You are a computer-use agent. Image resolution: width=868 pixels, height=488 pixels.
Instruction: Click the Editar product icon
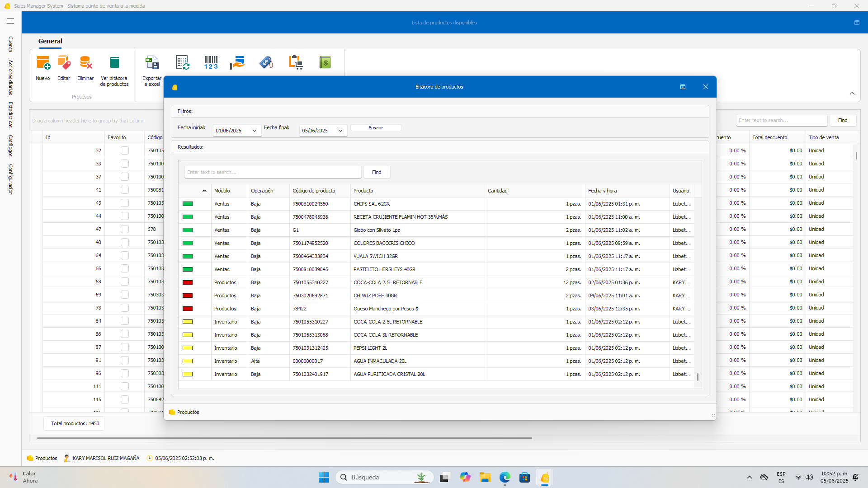(64, 63)
